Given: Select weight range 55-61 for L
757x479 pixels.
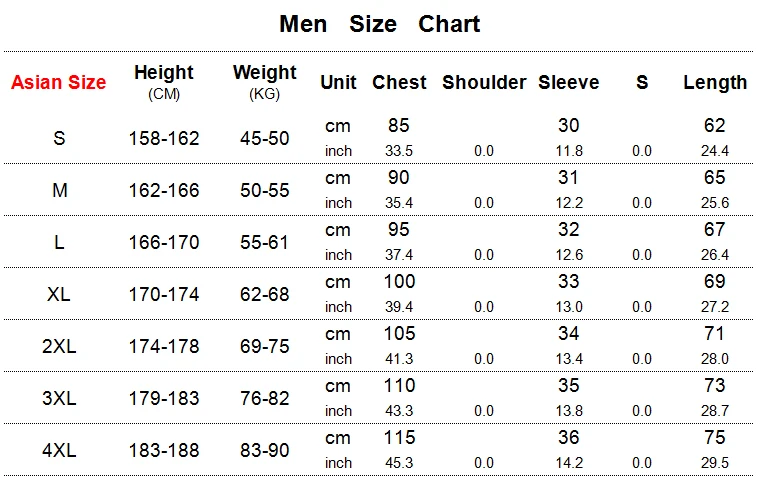Looking at the screenshot, I should pos(264,242).
